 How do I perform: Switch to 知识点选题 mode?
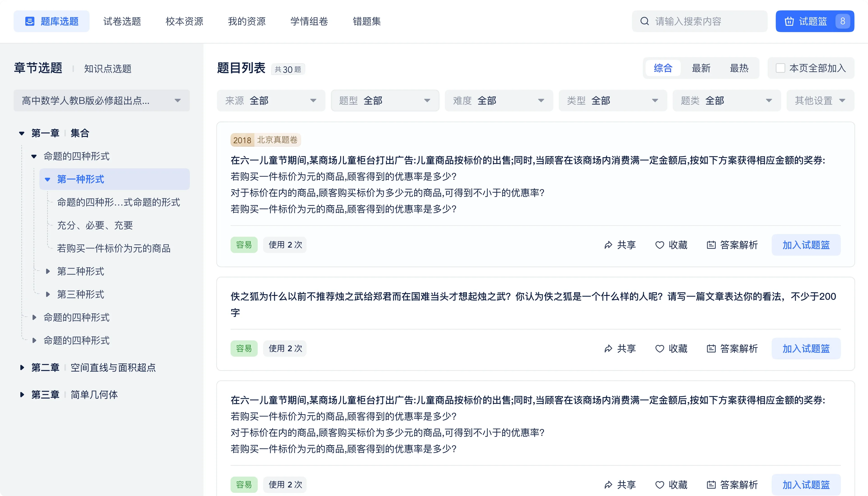tap(108, 68)
